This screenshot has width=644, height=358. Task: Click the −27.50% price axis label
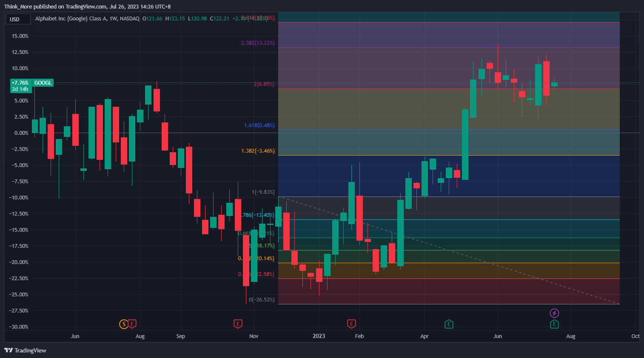pyautogui.click(x=18, y=311)
